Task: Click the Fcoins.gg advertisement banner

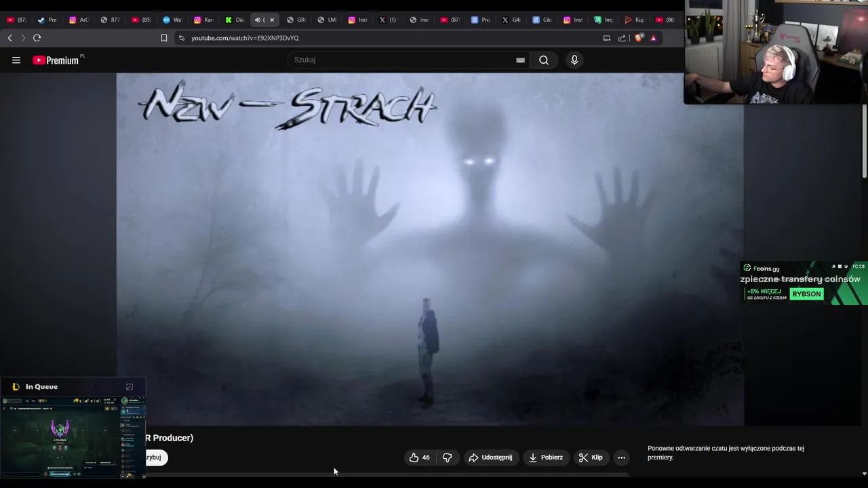Action: 804,283
